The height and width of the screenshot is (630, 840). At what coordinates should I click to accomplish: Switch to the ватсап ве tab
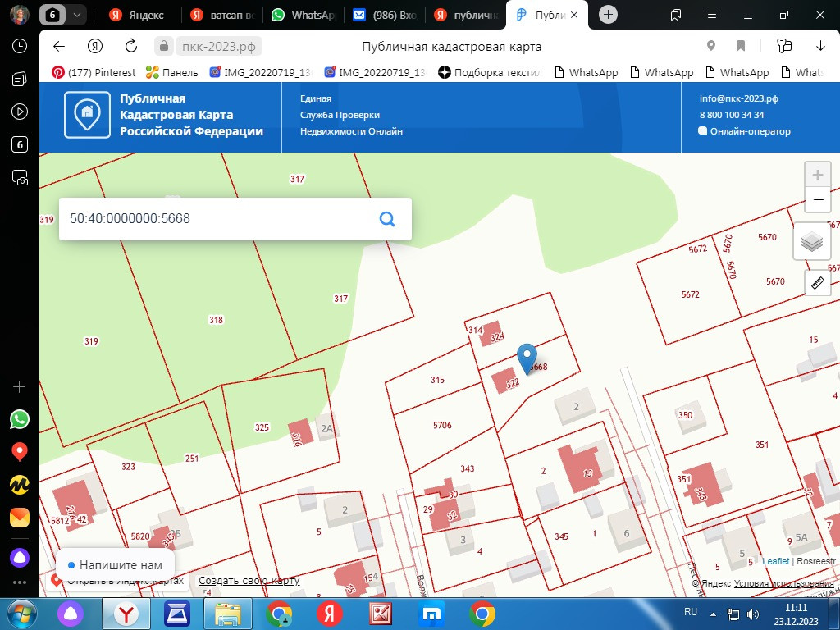[222, 15]
